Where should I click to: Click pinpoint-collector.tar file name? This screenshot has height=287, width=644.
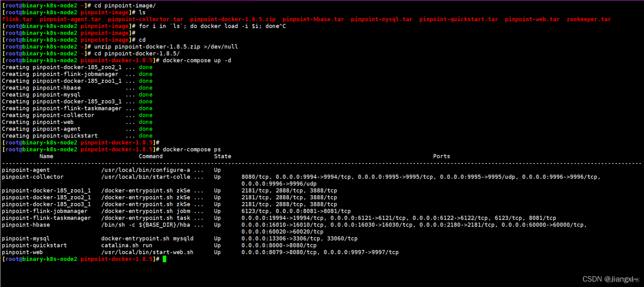tap(145, 19)
